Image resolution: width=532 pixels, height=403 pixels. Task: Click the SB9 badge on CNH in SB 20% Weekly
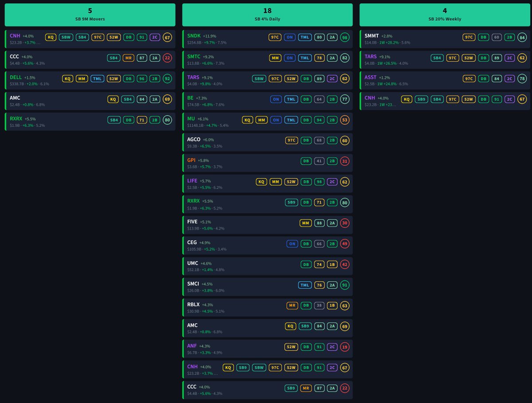(x=421, y=99)
